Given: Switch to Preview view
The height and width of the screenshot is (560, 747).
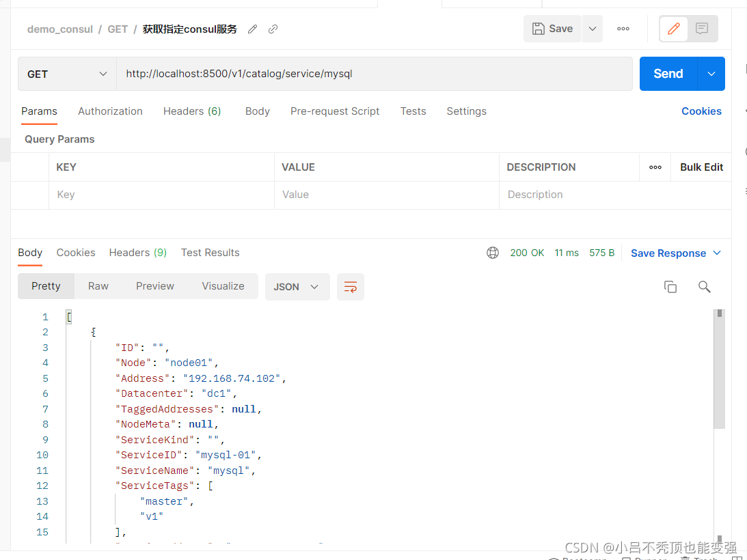Looking at the screenshot, I should coord(155,286).
